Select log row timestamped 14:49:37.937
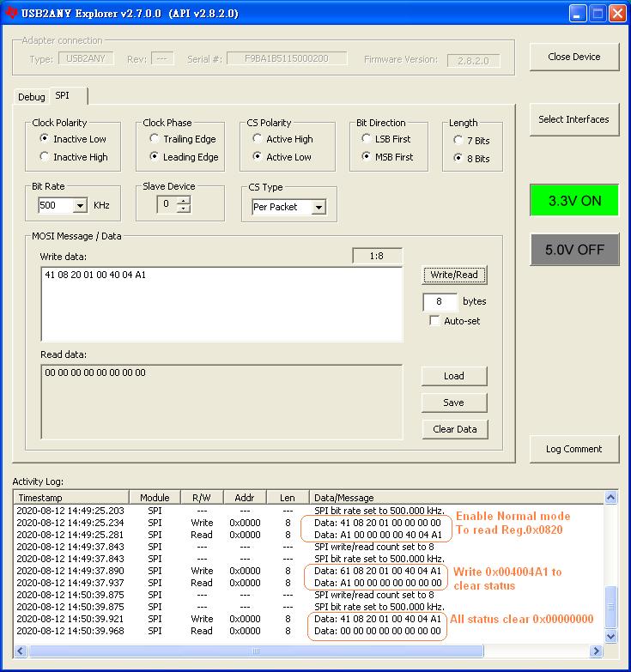Screen dimensions: 631x672 [x=309, y=583]
